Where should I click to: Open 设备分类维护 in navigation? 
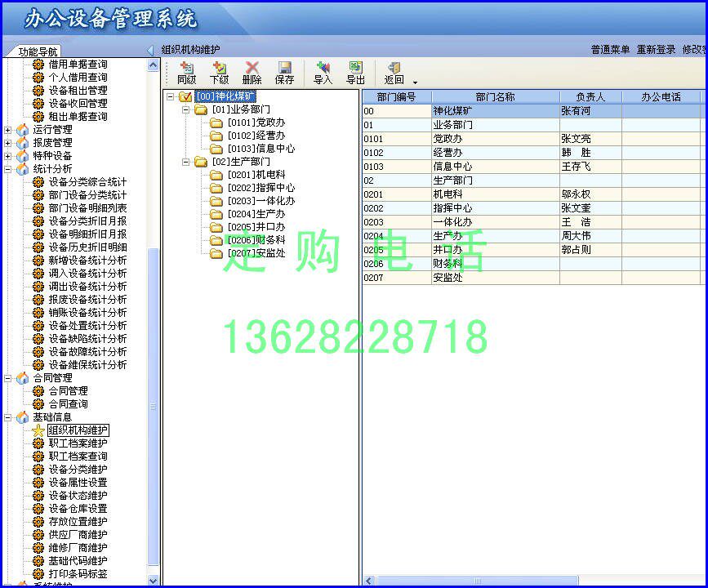pyautogui.click(x=78, y=470)
